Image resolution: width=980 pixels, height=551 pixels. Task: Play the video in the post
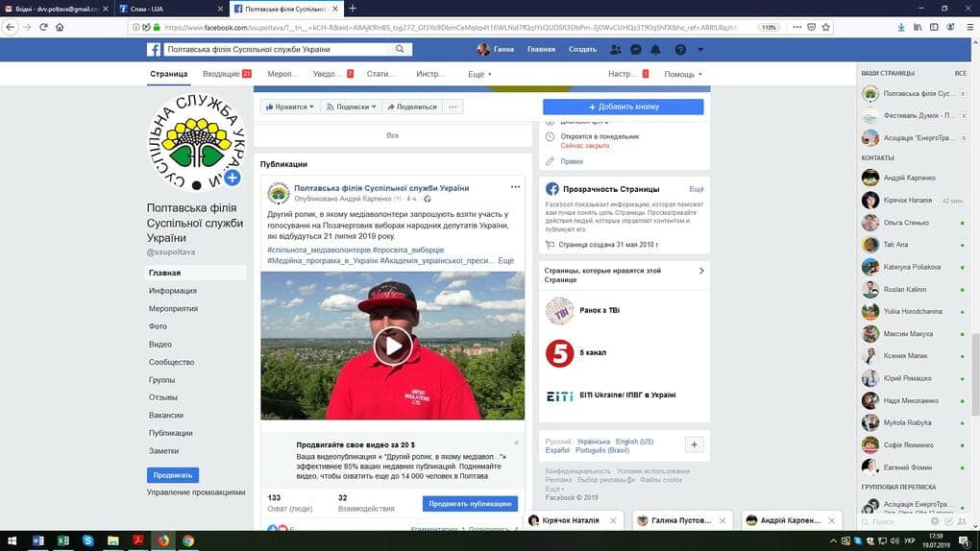point(393,346)
